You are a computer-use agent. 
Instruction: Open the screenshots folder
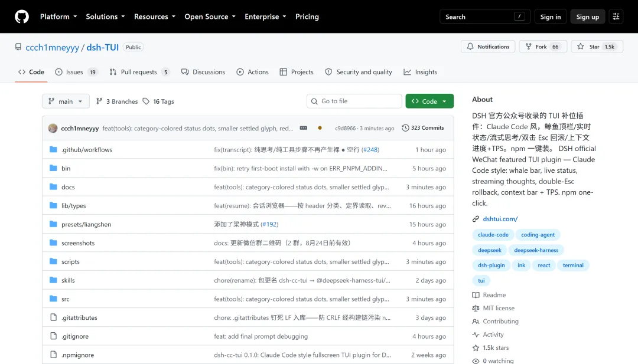(78, 243)
